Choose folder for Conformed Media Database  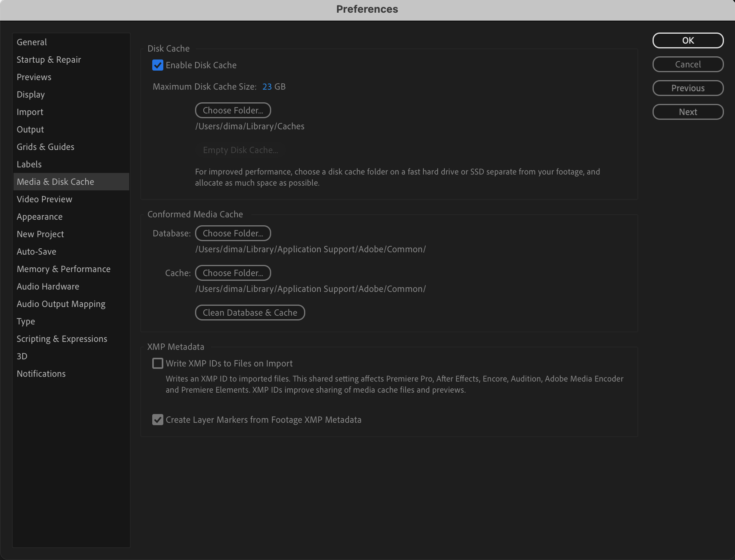click(x=233, y=233)
